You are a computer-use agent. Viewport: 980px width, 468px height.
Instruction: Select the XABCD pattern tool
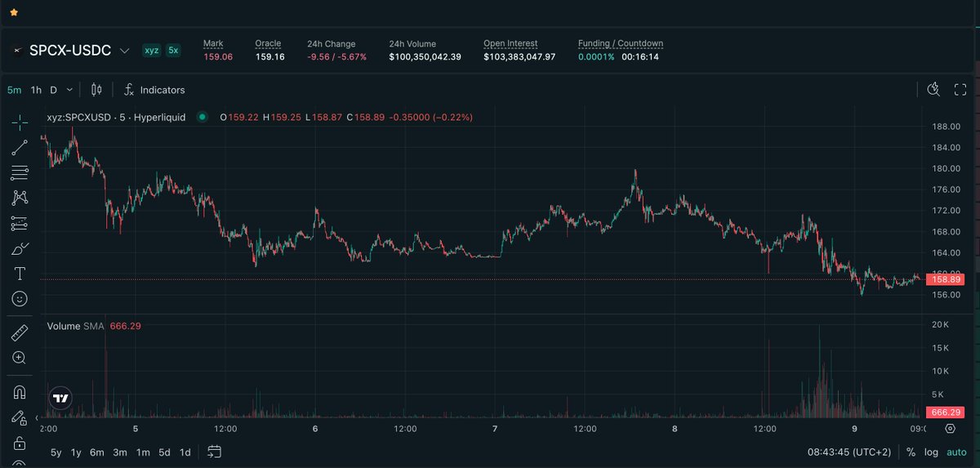tap(20, 198)
